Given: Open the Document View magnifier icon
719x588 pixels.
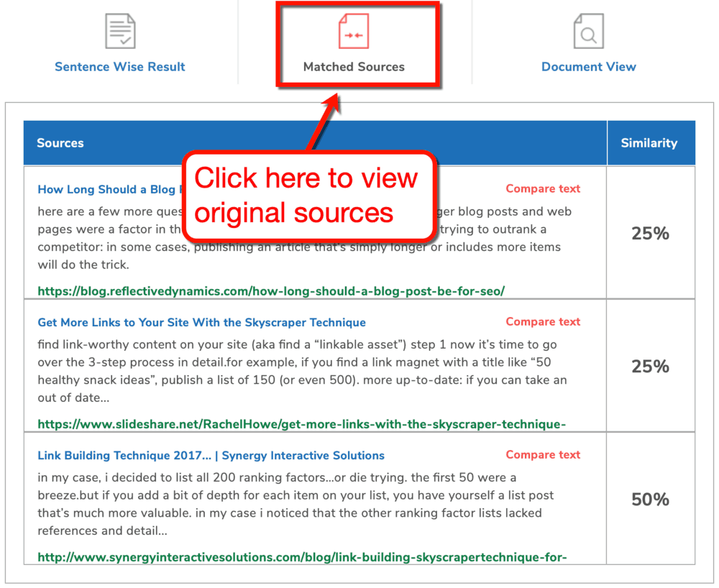Looking at the screenshot, I should (588, 30).
